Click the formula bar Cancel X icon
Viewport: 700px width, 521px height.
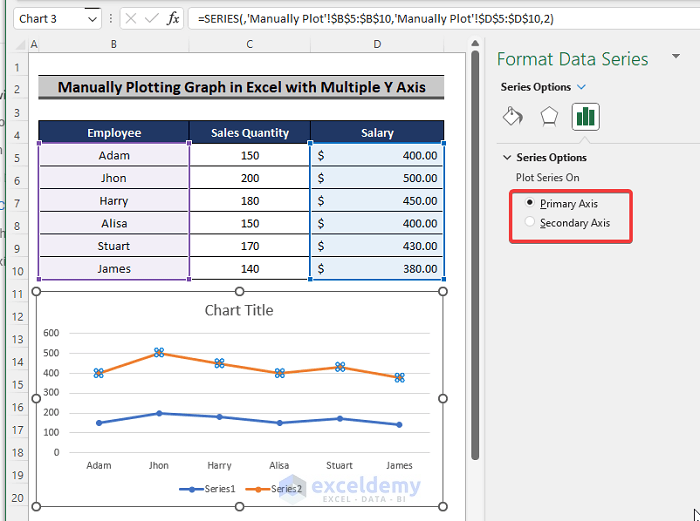coord(132,18)
